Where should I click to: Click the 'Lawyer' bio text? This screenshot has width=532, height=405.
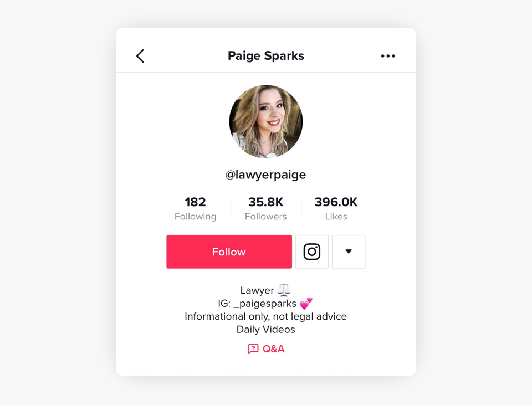click(x=257, y=290)
